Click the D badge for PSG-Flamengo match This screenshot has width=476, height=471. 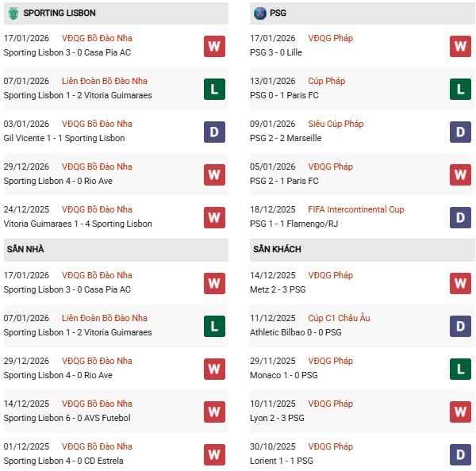(461, 217)
